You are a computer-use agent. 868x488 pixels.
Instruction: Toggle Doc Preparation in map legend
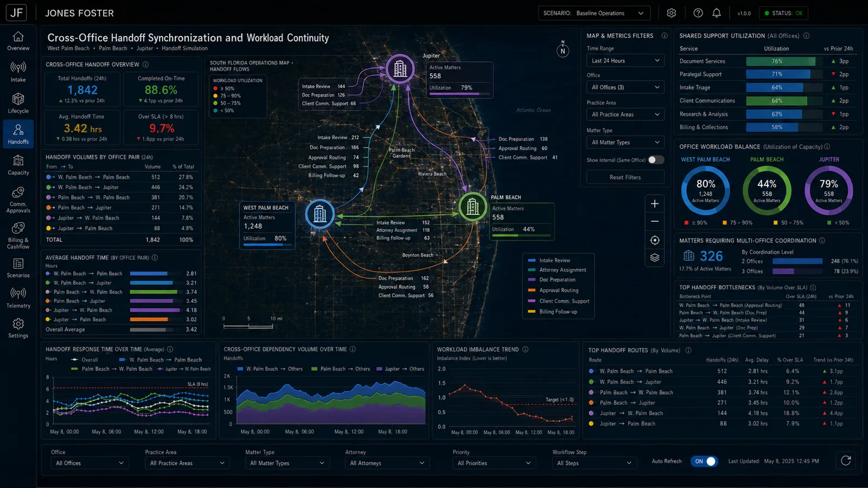(552, 280)
